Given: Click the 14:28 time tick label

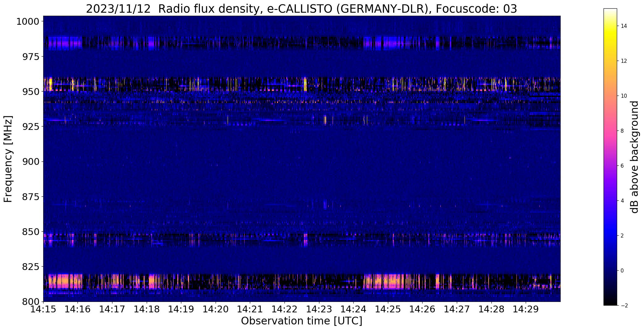Looking at the screenshot, I should [x=492, y=309].
